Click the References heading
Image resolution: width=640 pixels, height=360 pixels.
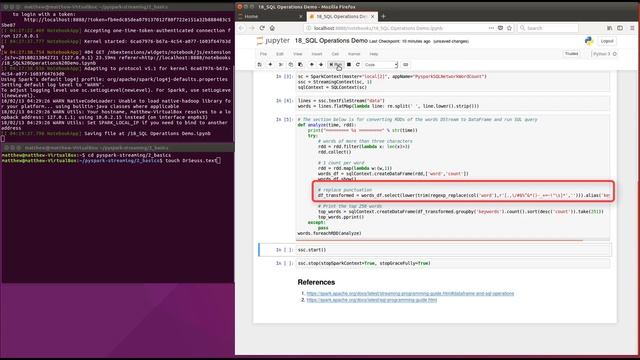[316, 282]
